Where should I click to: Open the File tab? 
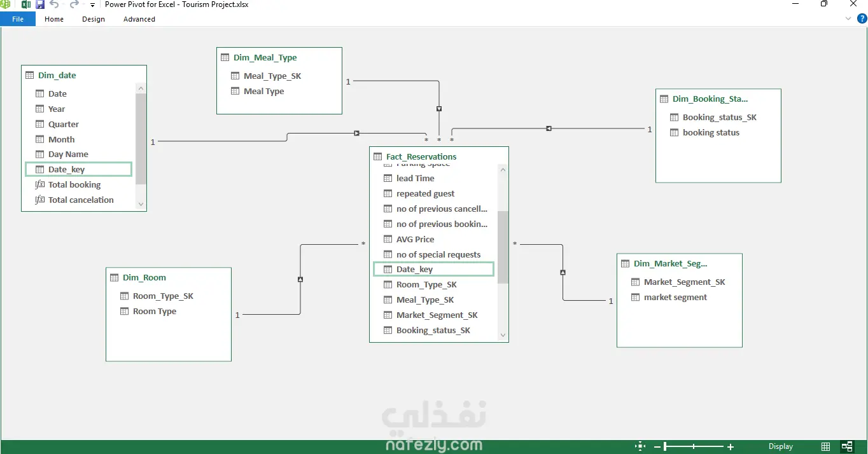pyautogui.click(x=18, y=19)
